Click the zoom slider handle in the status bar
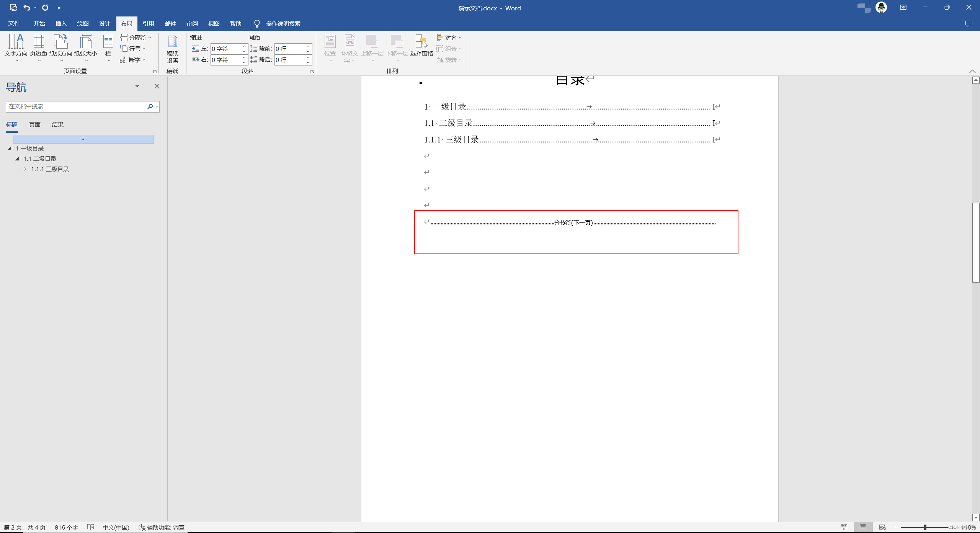 coord(925,527)
